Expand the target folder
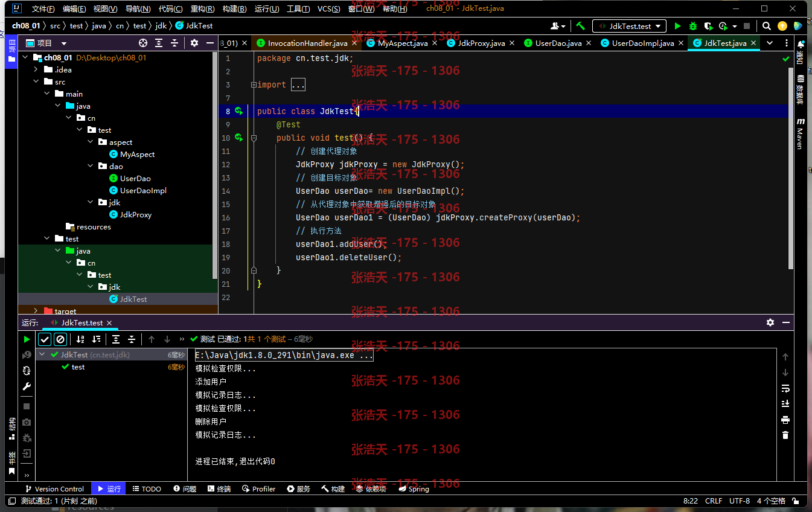Screen dimensions: 812x512 click(x=36, y=311)
